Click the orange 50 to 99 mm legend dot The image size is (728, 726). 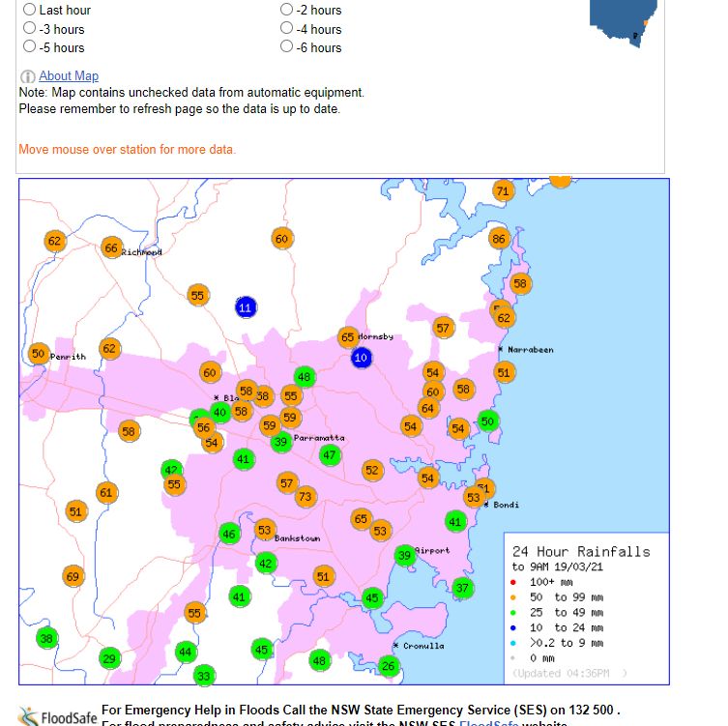(x=513, y=597)
